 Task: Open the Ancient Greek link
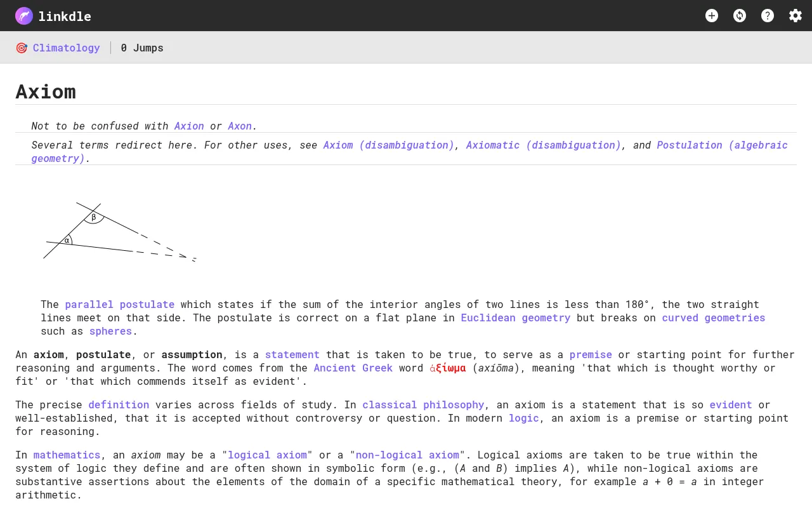tap(353, 368)
